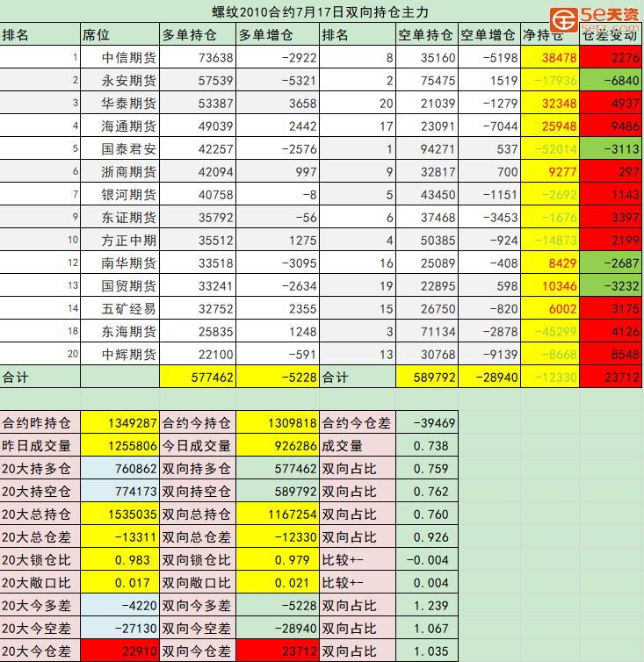Click the 20大锁仓比 label cell
This screenshot has height=662, width=644.
point(40,560)
